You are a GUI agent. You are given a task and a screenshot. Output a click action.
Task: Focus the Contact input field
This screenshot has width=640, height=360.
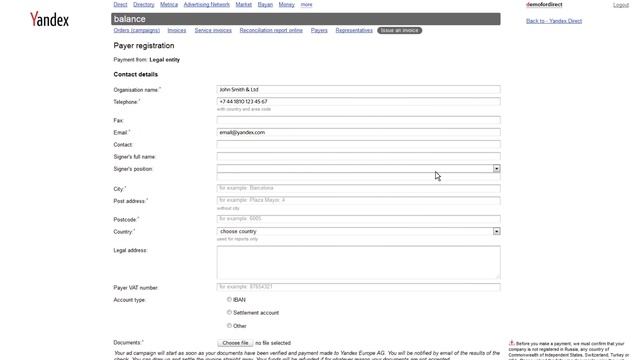coord(358,144)
